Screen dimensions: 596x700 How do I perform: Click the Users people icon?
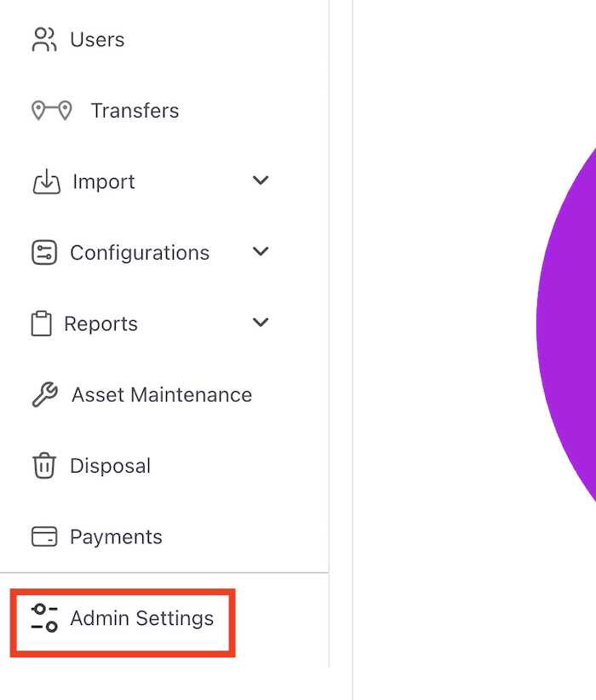click(43, 39)
